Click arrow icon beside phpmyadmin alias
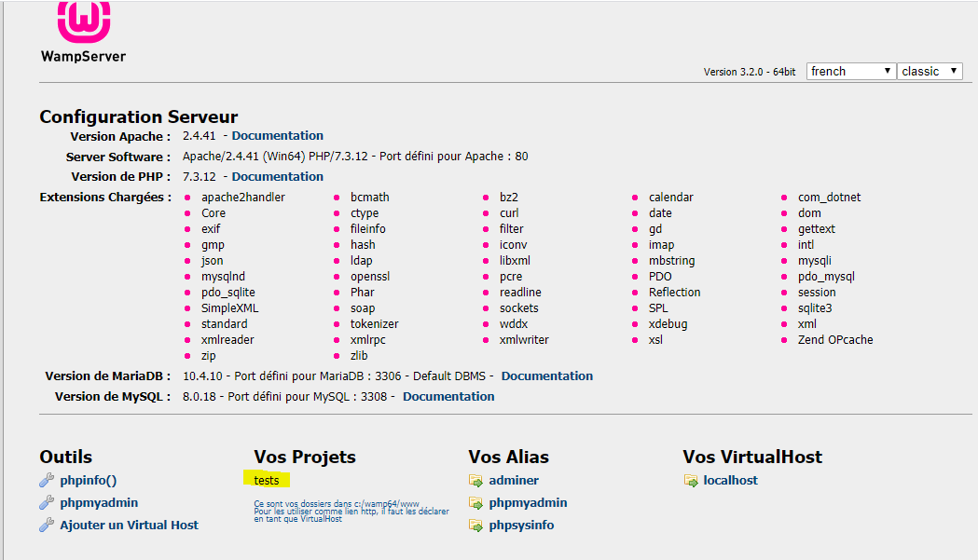Screen dimensions: 978x560 [474, 502]
